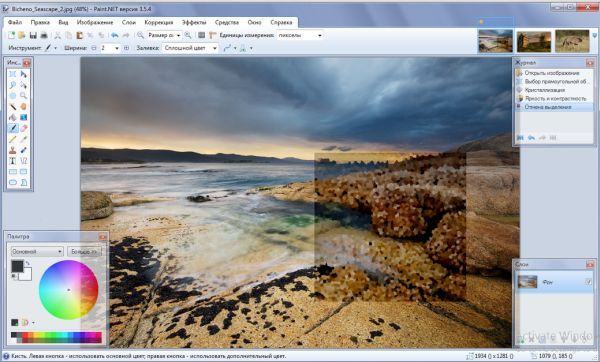Click the Больше button in palette
Image resolution: width=600 pixels, height=362 pixels.
(84, 251)
